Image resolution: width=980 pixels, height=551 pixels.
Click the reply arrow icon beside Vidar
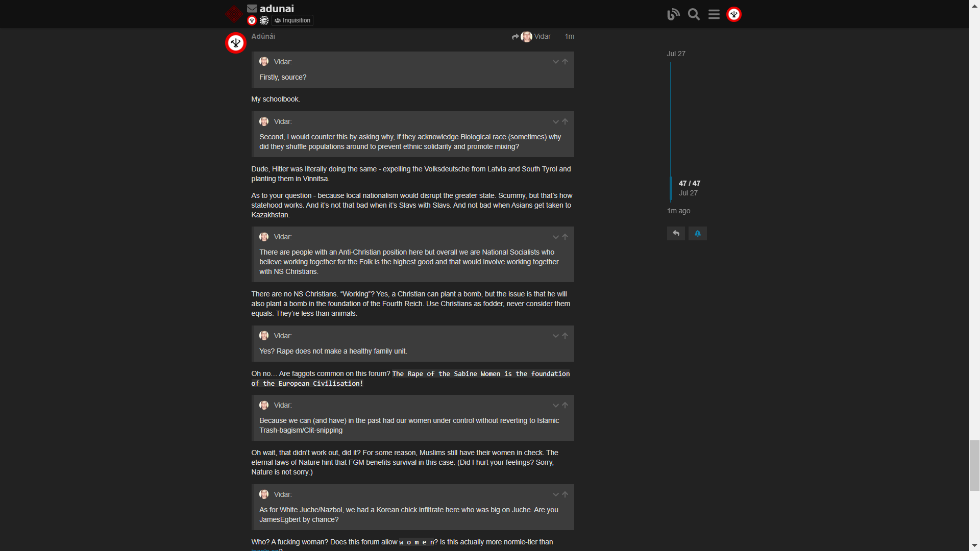tap(515, 37)
